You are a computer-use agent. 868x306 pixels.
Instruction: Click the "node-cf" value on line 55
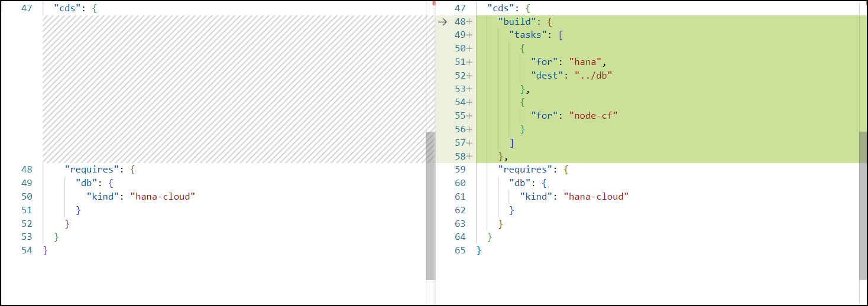(594, 116)
